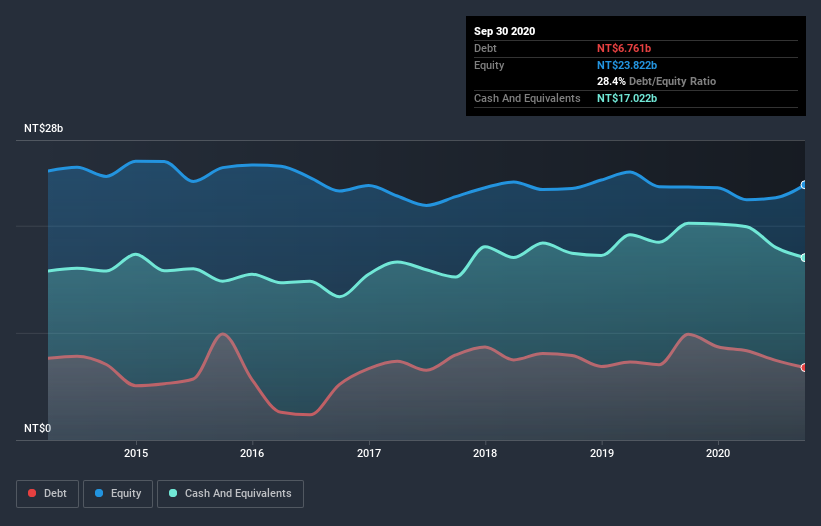Click the Sep 30 2020 tooltip date
The width and height of the screenshot is (821, 526).
click(x=505, y=31)
